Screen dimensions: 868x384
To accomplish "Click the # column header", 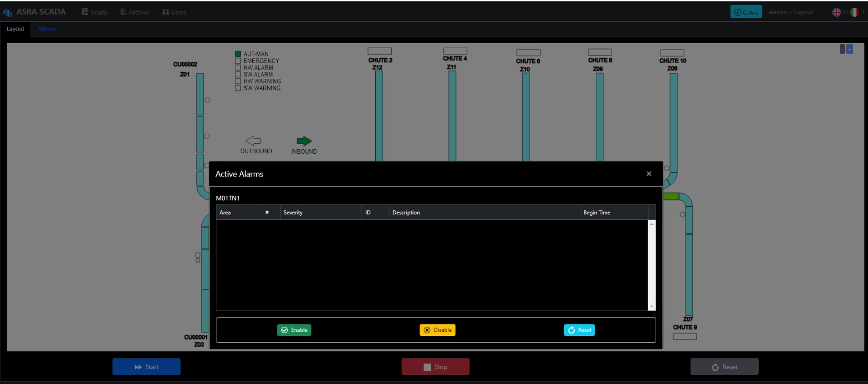I will click(271, 212).
